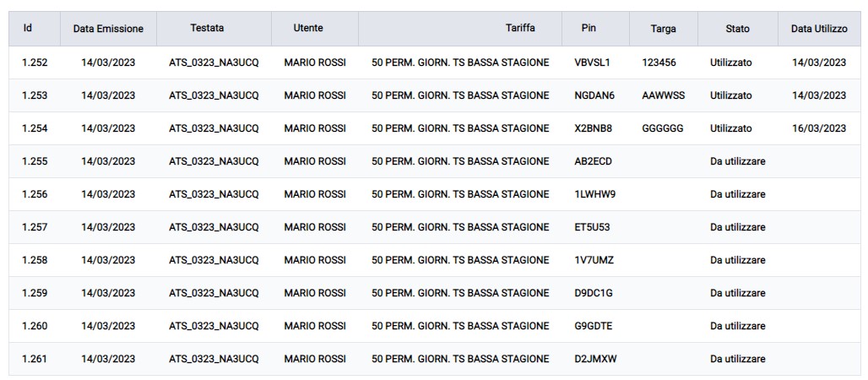The height and width of the screenshot is (380, 868).
Task: Click the Stato column header
Action: [x=737, y=29]
